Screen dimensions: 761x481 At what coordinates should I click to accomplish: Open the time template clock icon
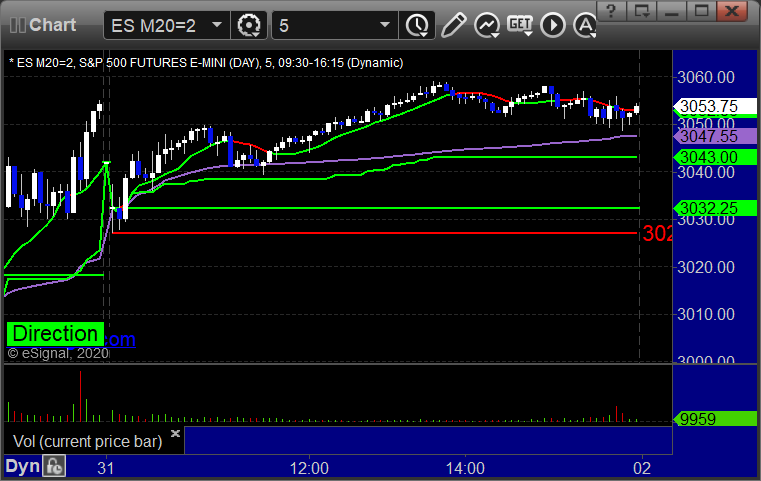click(x=417, y=25)
